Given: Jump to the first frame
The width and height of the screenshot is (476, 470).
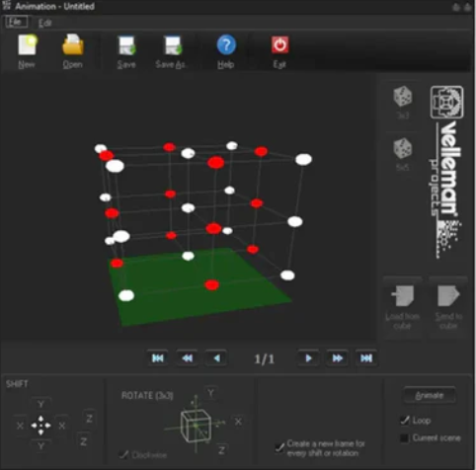Looking at the screenshot, I should pos(158,358).
